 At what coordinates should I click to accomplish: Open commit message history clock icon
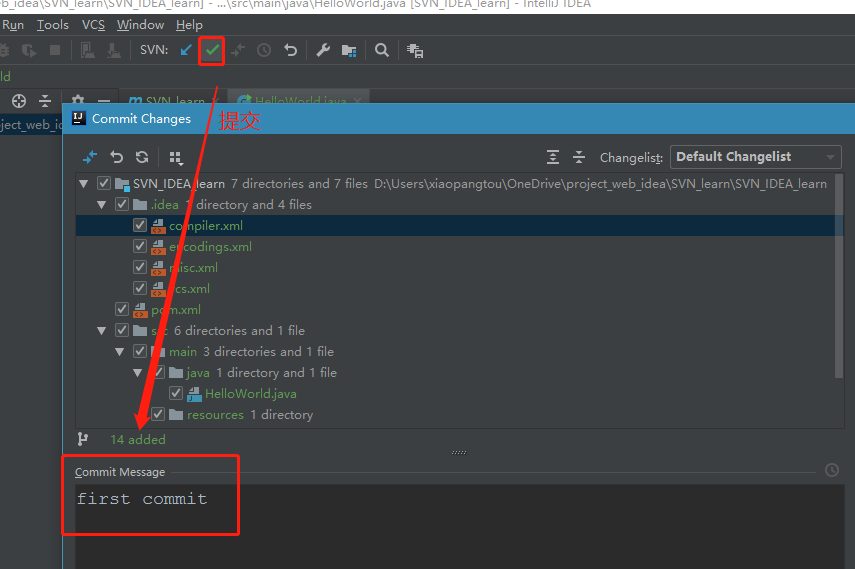click(x=832, y=470)
